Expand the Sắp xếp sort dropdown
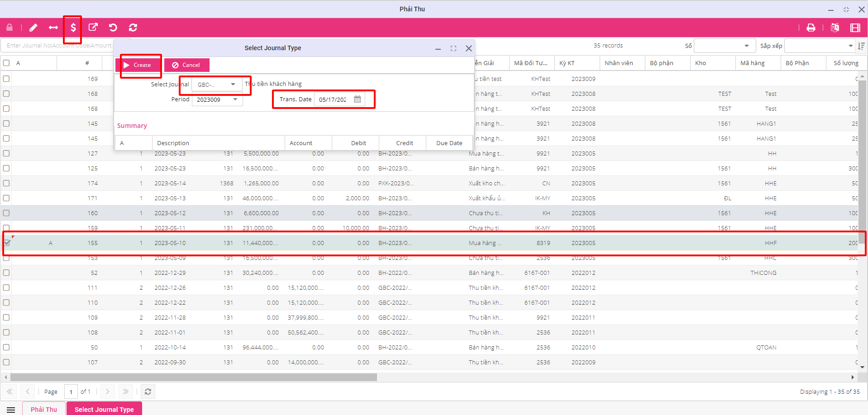868x415 pixels. pos(850,46)
